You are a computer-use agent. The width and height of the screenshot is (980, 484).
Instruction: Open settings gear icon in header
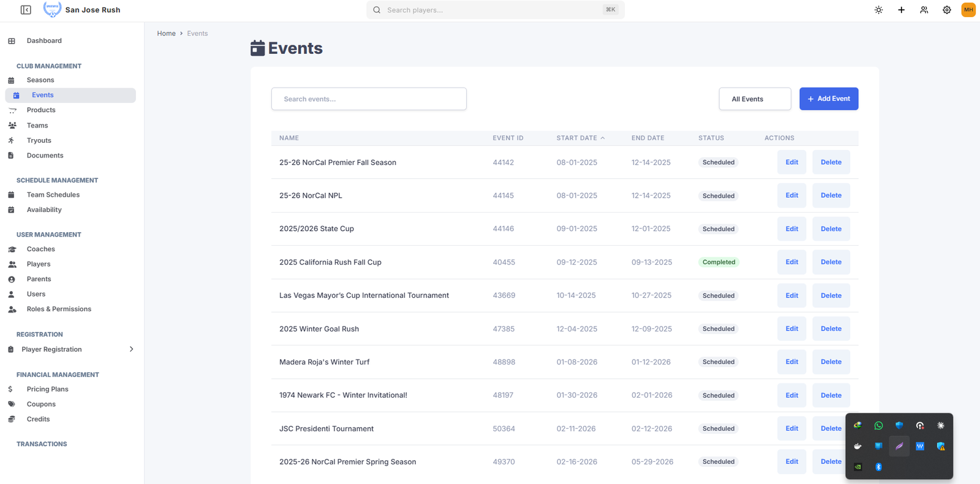click(x=946, y=10)
